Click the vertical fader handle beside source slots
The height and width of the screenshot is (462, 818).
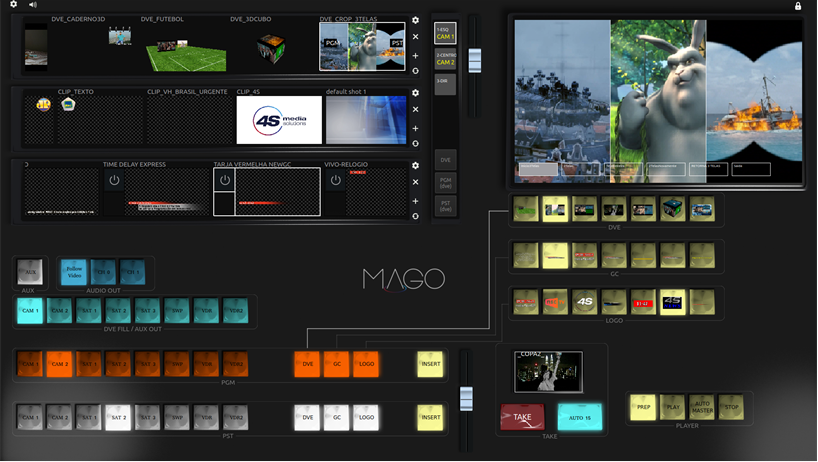coord(475,60)
